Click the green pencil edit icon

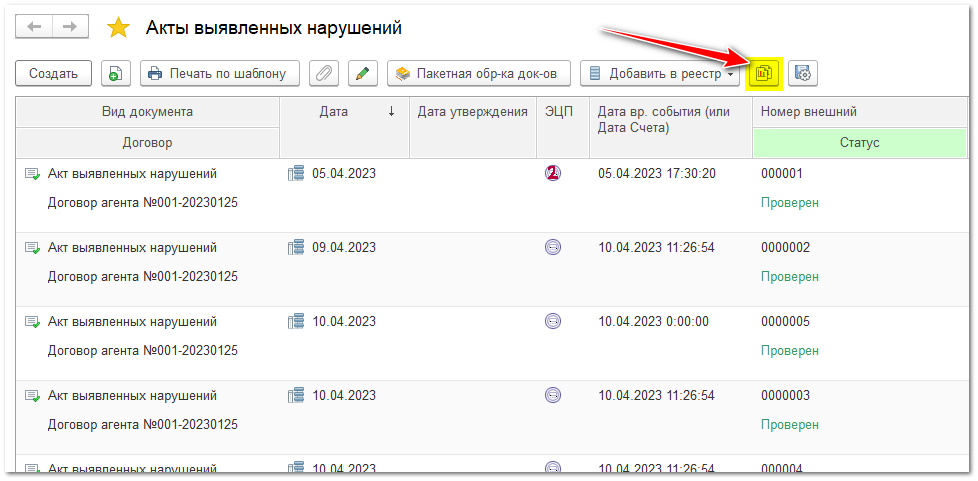pos(361,73)
